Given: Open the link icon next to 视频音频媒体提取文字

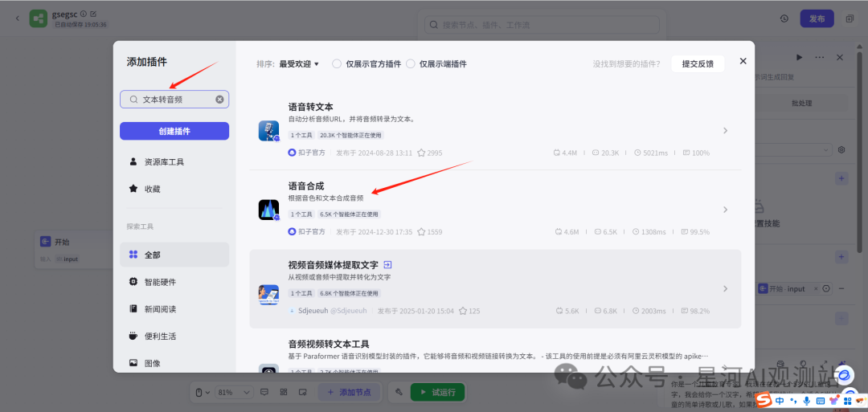Looking at the screenshot, I should pyautogui.click(x=387, y=265).
